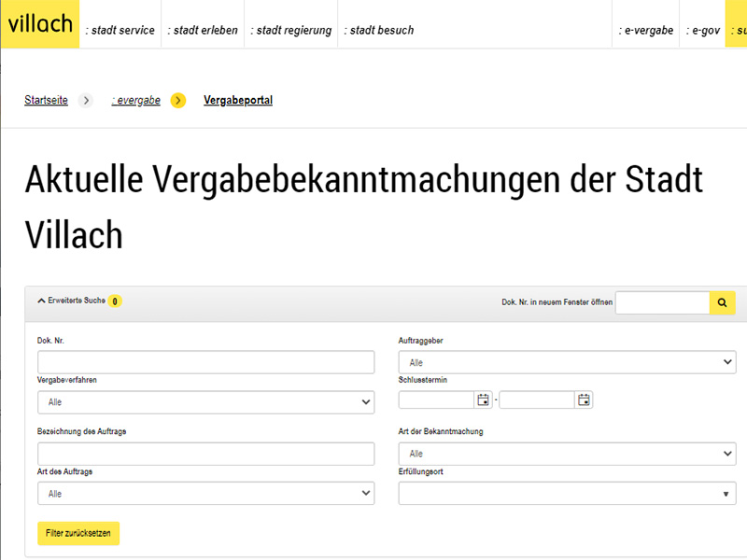Click the yellow arrow icon after ": evergabe"
Viewport: 747px width, 560px height.
coord(177,100)
